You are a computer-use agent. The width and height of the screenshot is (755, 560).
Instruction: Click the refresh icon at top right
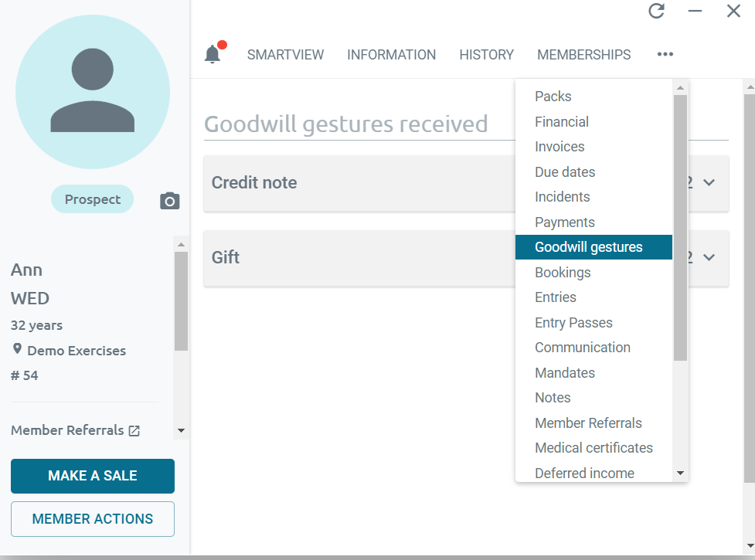tap(656, 11)
